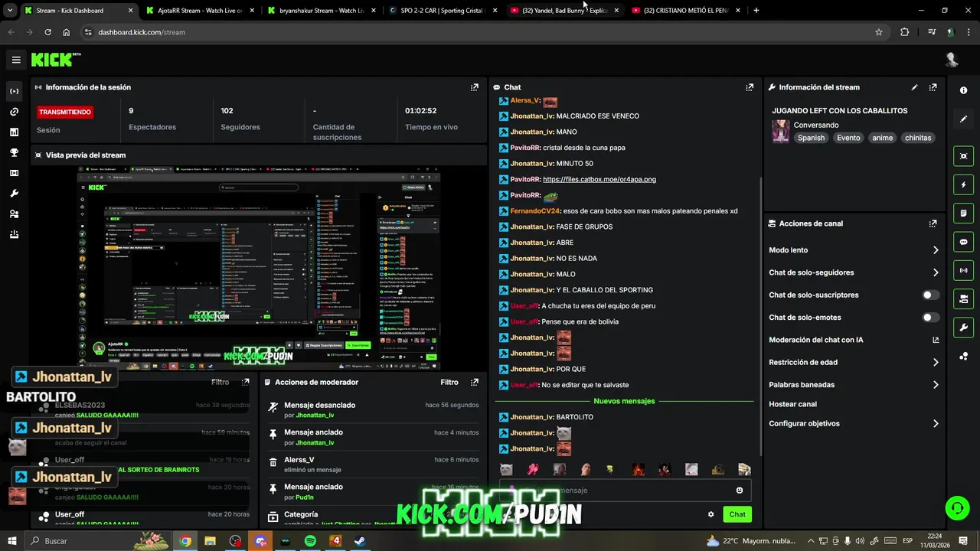The image size is (980, 551).
Task: Switch to bryanshakur Stream browser tab
Action: pos(322,11)
